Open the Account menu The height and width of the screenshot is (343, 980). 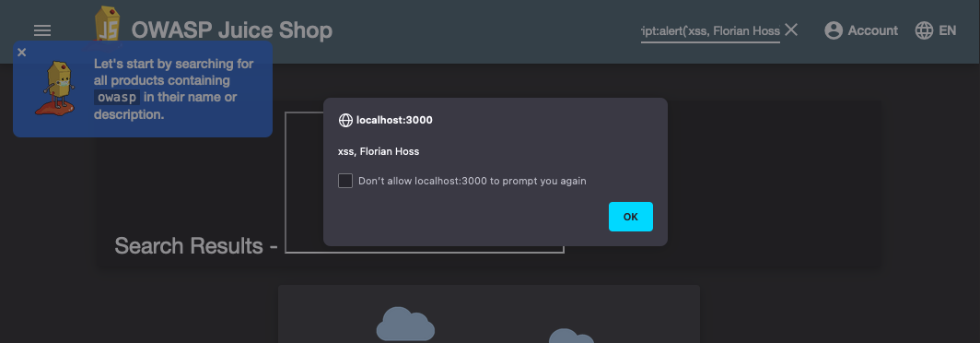point(861,30)
